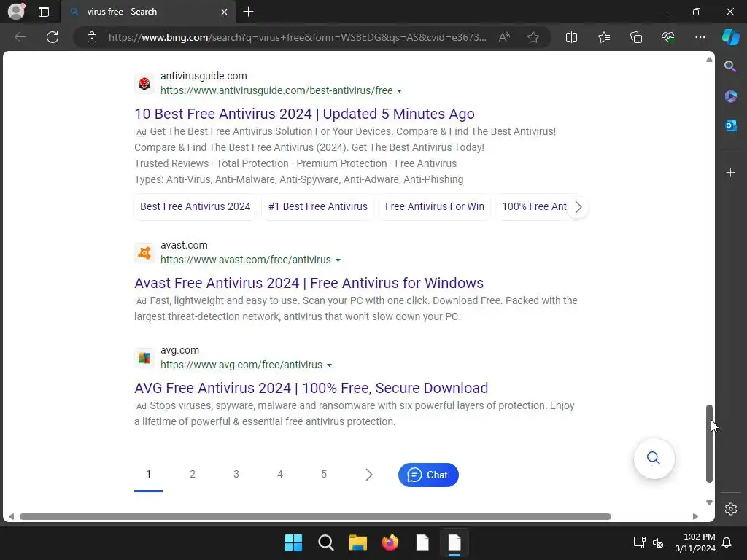747x560 pixels.
Task: Go to results page 2
Action: point(193,474)
